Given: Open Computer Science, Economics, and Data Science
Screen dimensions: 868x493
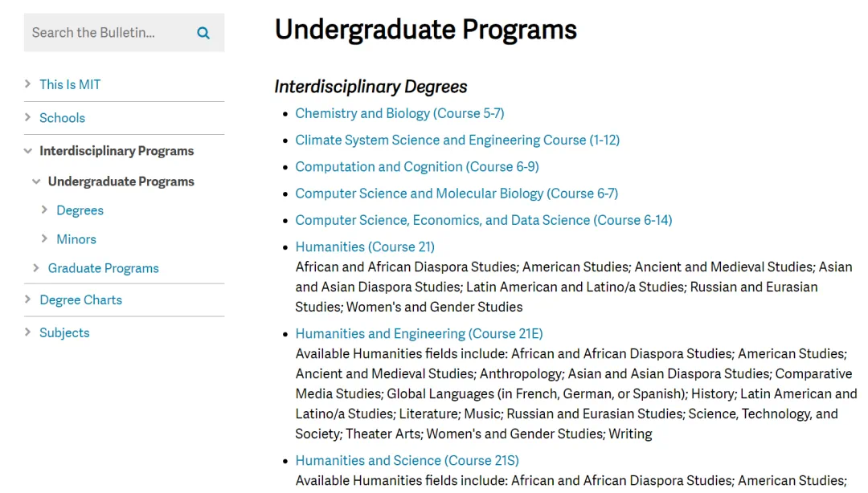Looking at the screenshot, I should click(x=484, y=220).
